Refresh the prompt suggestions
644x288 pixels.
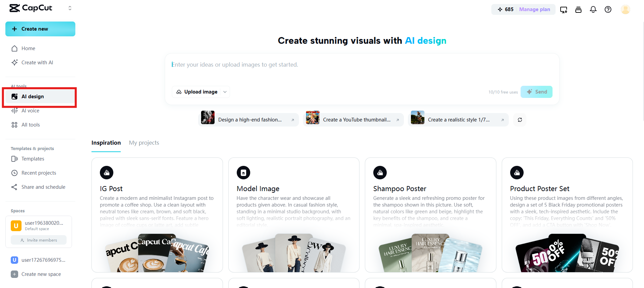520,120
